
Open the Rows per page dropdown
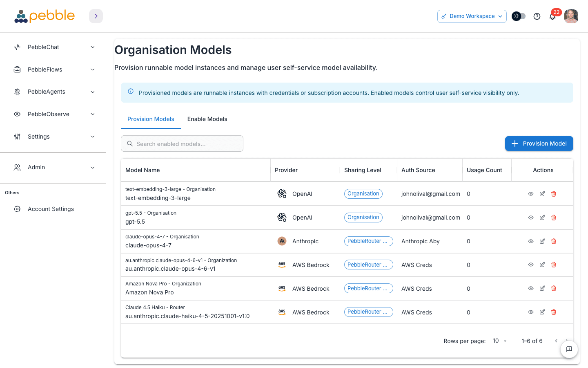click(x=500, y=341)
